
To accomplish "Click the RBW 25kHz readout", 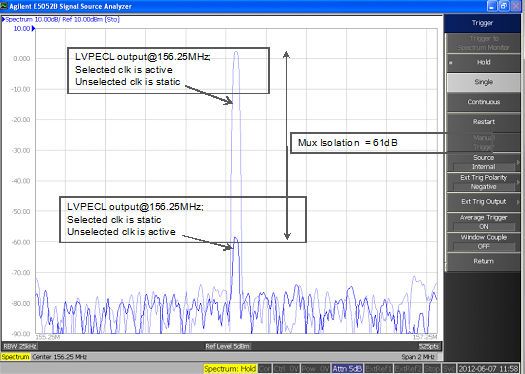I will click(x=20, y=346).
